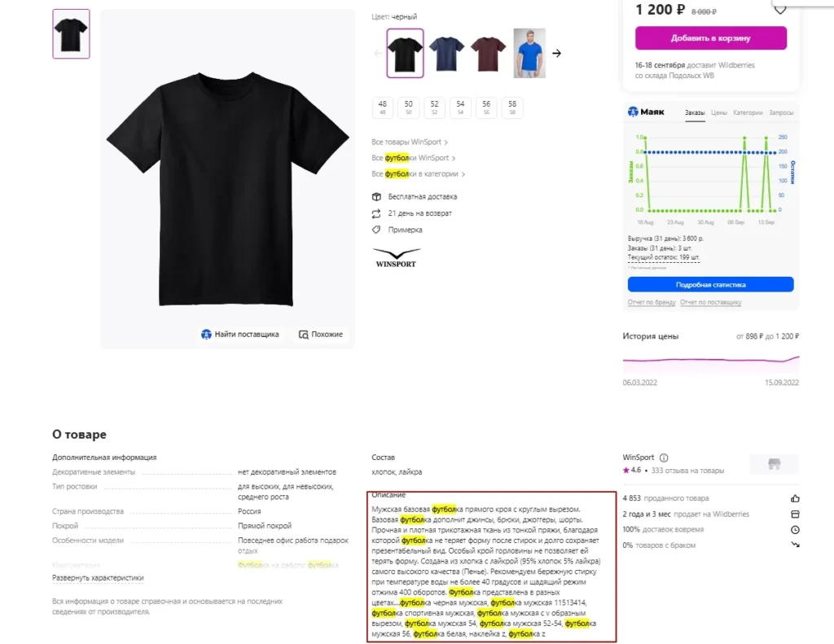Expand characteristics via Развернуть характеристики
Screen dimensions: 834x644
(98, 578)
